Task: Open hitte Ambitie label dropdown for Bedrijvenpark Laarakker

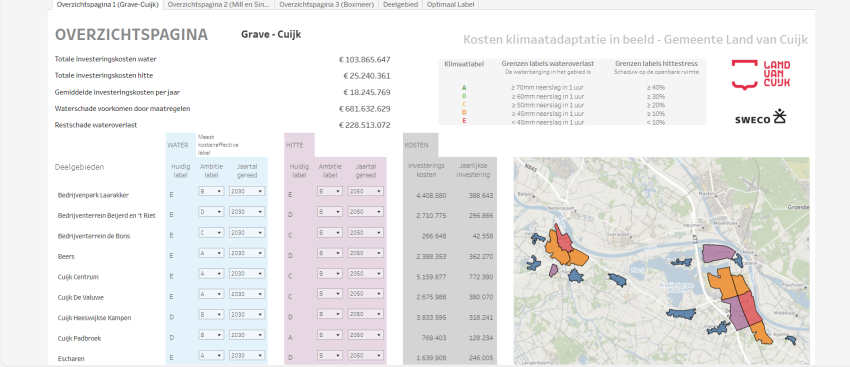Action: click(x=330, y=191)
